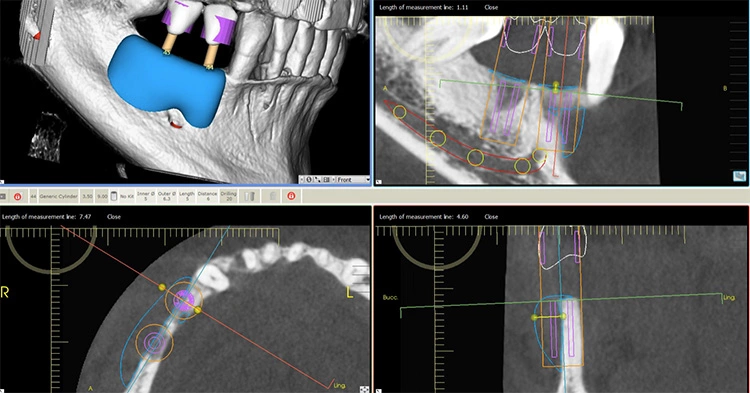Click the 3.50 diameter value field
Image resolution: width=750 pixels, height=393 pixels.
(x=87, y=196)
